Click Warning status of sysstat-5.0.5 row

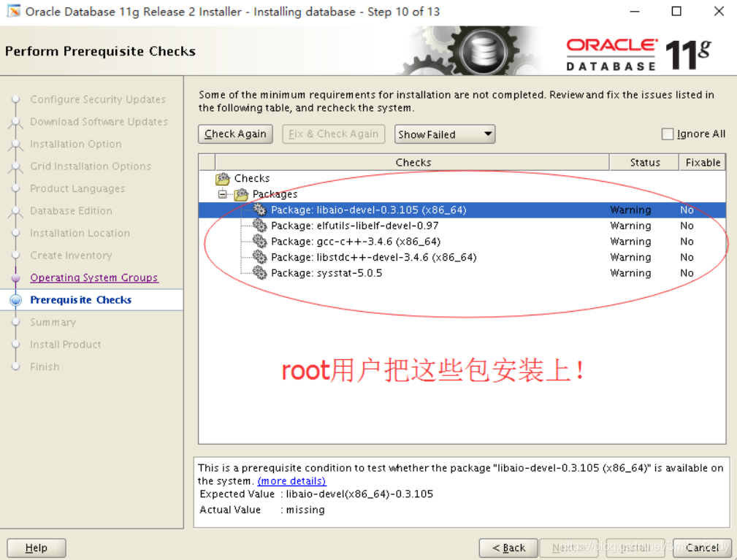click(630, 273)
